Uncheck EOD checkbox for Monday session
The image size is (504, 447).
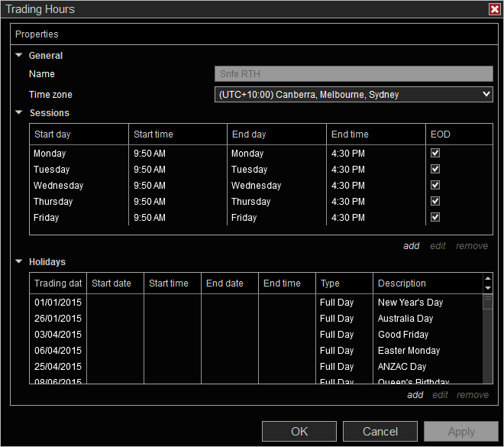point(435,153)
